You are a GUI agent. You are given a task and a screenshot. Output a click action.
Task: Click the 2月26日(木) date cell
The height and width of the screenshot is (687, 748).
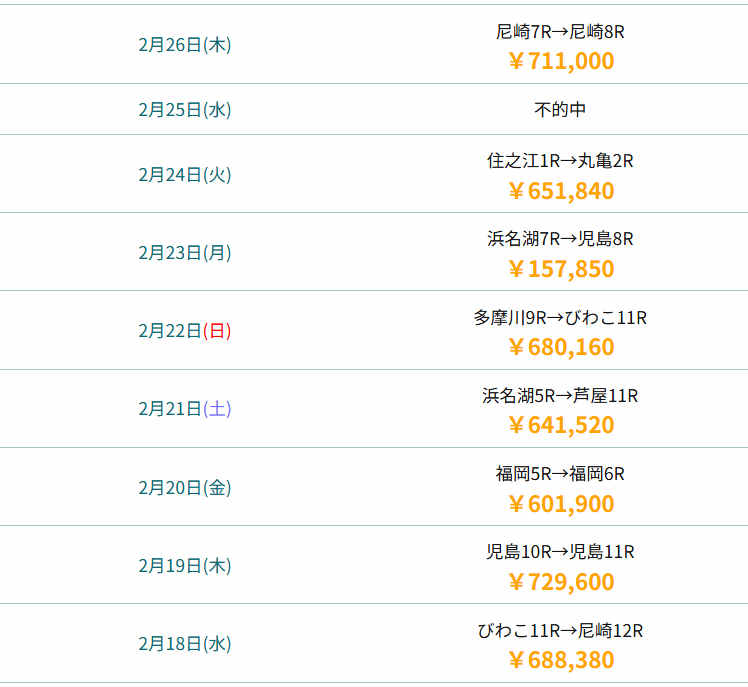point(185,45)
